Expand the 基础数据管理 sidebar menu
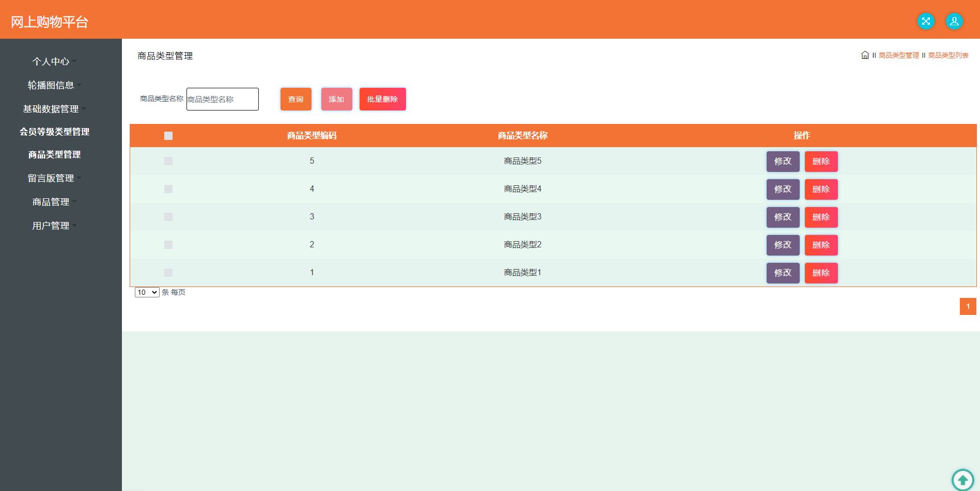This screenshot has width=980, height=491. tap(54, 109)
